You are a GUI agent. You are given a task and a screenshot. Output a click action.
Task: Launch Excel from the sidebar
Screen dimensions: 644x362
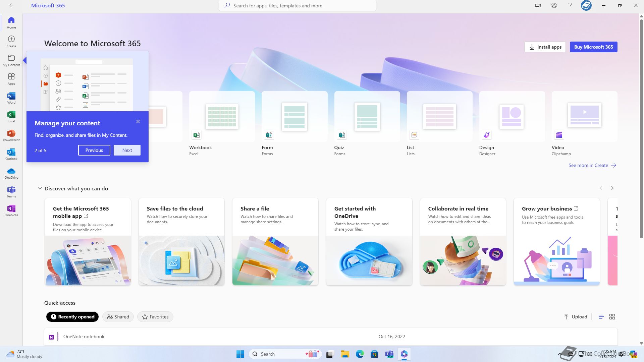coord(11,116)
